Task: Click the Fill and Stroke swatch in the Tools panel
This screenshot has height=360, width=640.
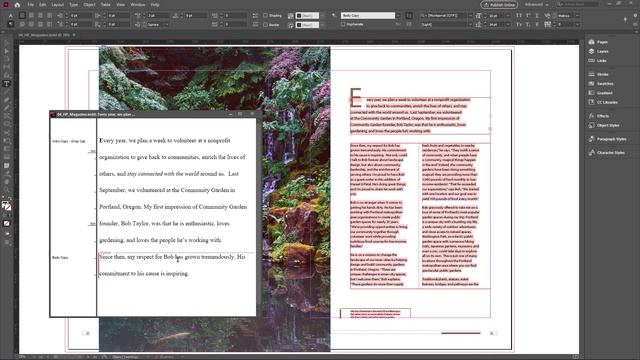Action: pos(6,206)
